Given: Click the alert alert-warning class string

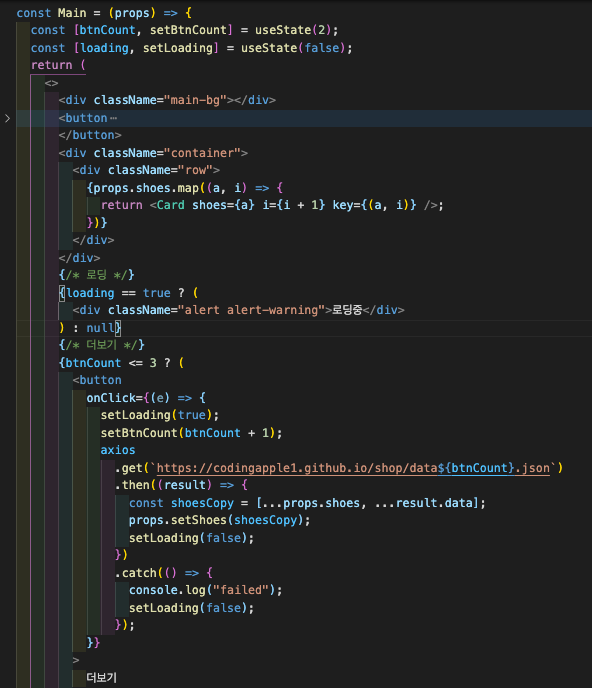Looking at the screenshot, I should point(251,310).
